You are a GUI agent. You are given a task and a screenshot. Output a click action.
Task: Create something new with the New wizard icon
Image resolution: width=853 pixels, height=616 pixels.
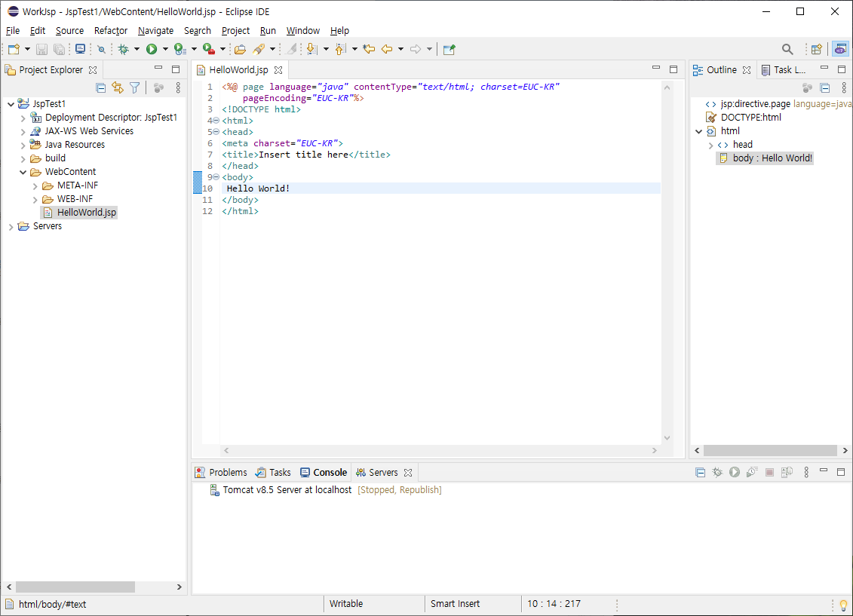12,48
